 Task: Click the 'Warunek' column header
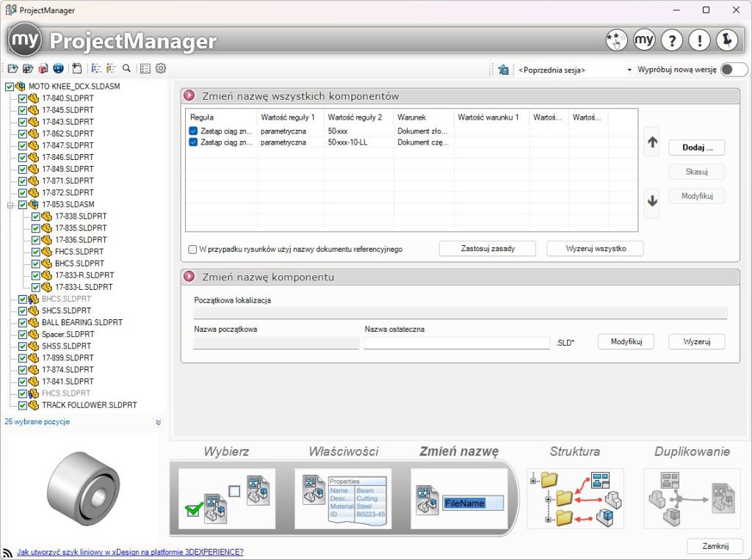tap(424, 117)
